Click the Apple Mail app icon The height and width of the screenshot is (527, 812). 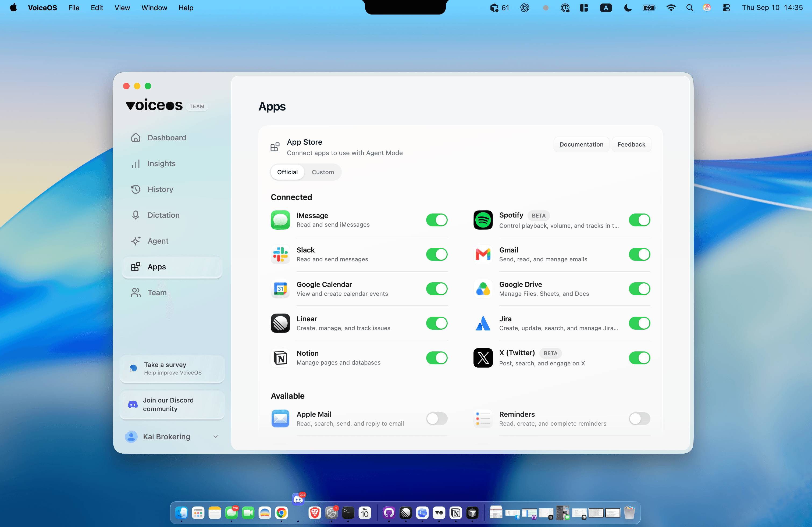[280, 419]
